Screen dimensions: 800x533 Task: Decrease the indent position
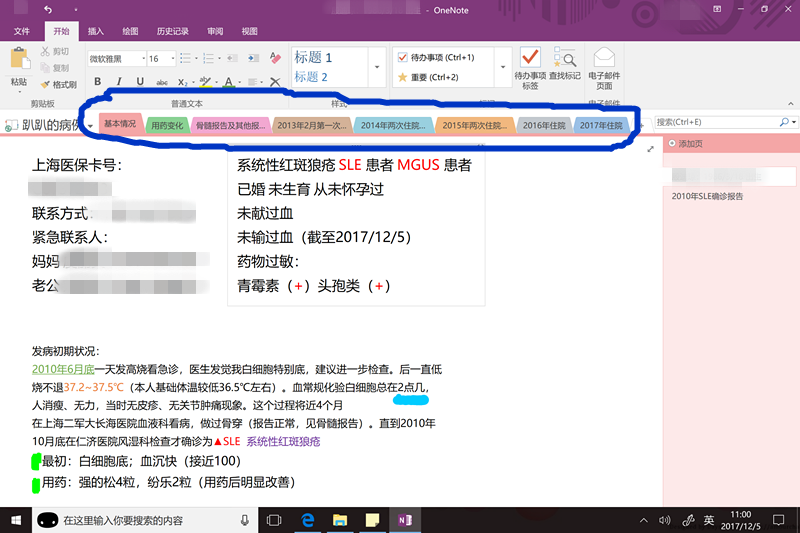pyautogui.click(x=232, y=58)
